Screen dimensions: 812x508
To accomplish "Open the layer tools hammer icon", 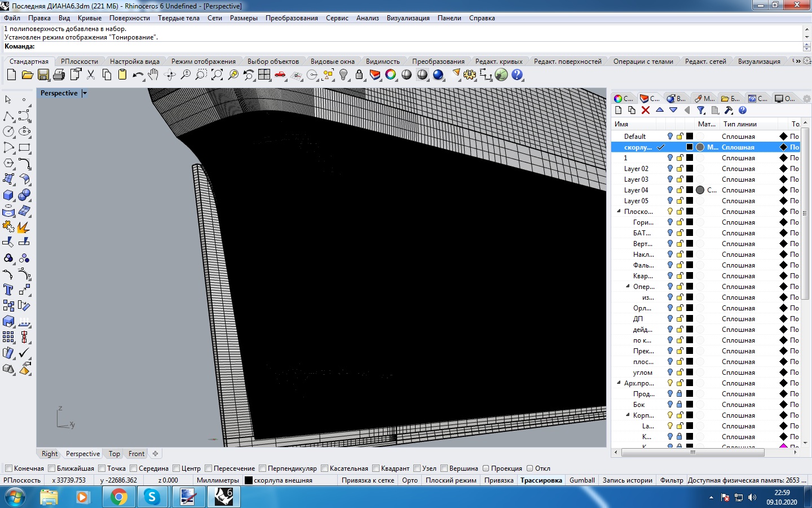I will pos(729,110).
